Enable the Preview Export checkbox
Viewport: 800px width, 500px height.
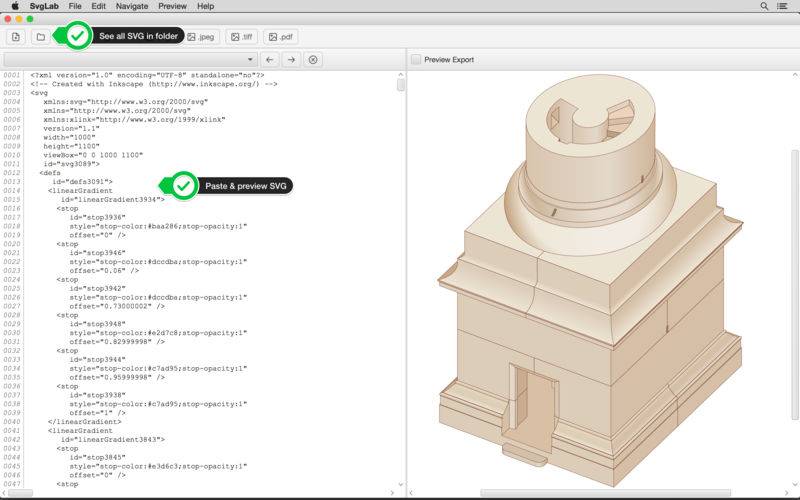(416, 60)
